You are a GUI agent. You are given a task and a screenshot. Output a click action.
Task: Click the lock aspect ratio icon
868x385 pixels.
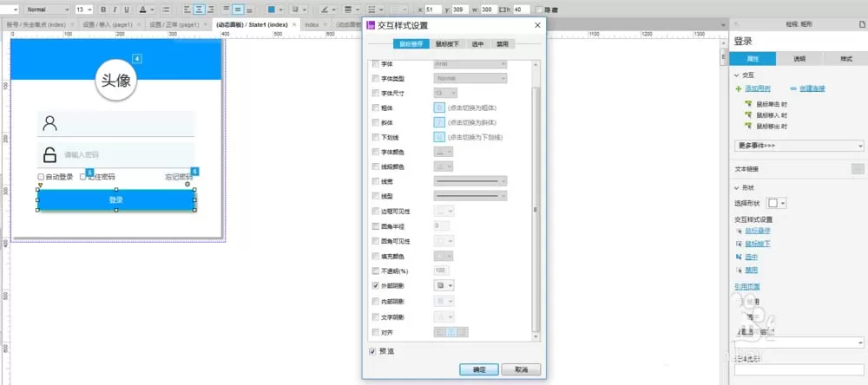coord(502,10)
